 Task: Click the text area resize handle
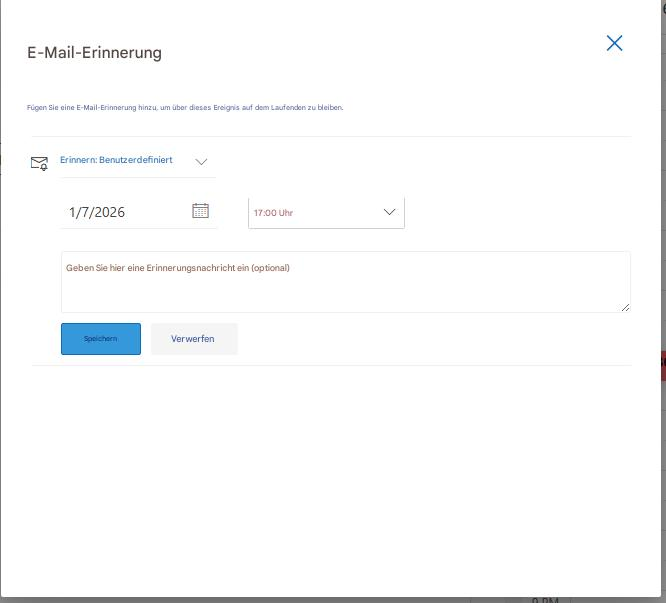pyautogui.click(x=625, y=307)
